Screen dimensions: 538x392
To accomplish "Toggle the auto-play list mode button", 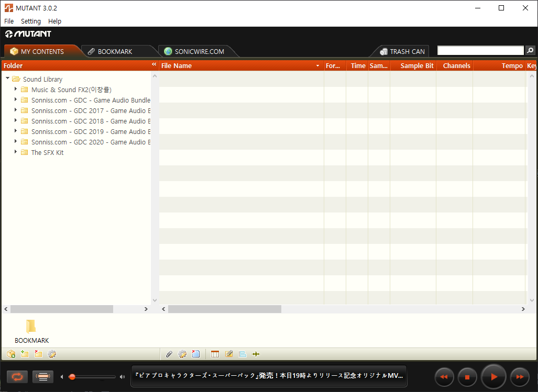I will tap(43, 377).
